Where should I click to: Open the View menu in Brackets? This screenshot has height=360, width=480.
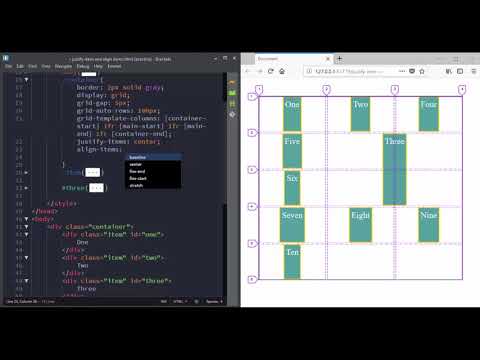tap(46, 66)
